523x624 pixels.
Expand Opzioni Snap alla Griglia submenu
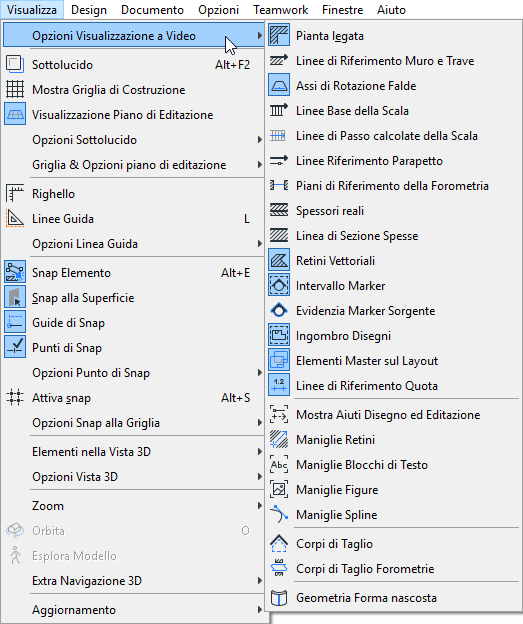coord(134,423)
